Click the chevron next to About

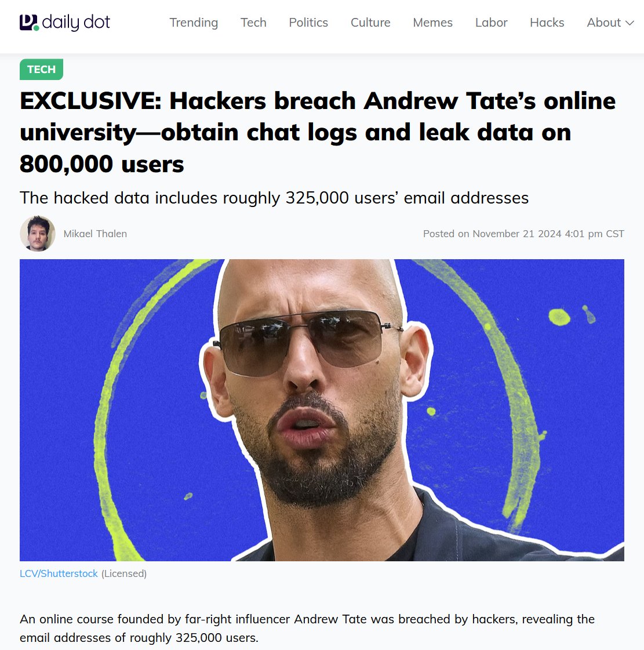pos(630,23)
